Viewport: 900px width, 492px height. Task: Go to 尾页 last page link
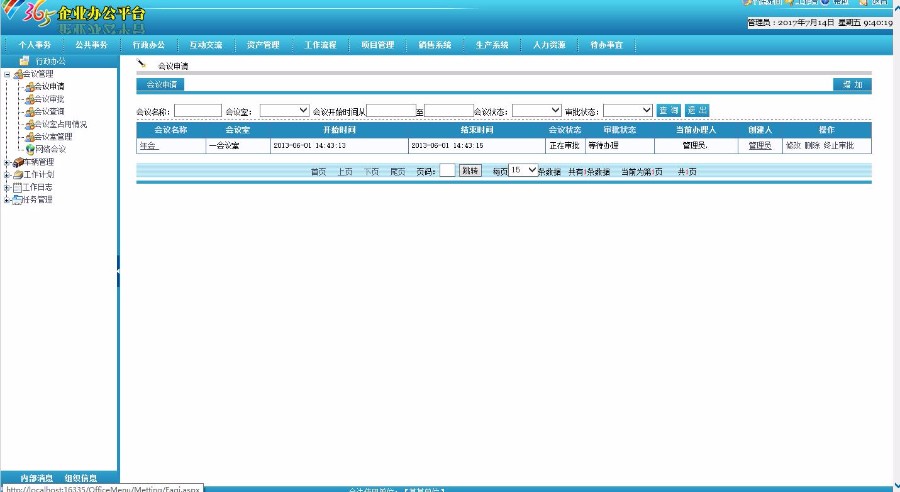[x=398, y=172]
